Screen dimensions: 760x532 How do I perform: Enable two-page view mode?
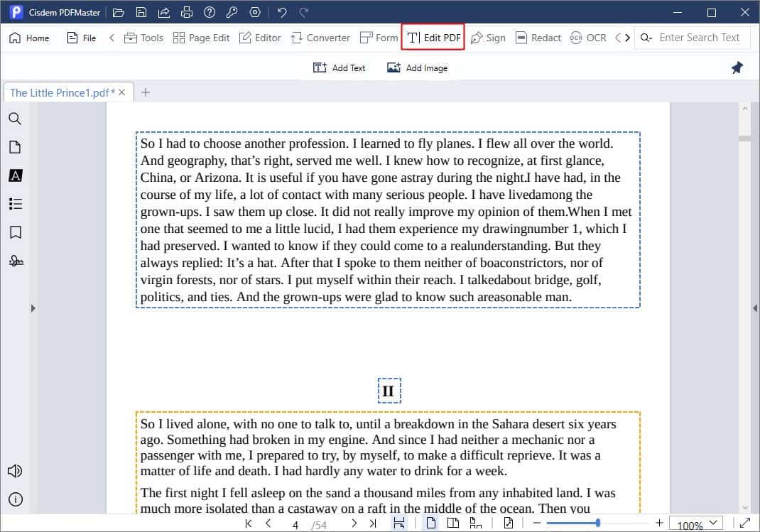(x=454, y=522)
